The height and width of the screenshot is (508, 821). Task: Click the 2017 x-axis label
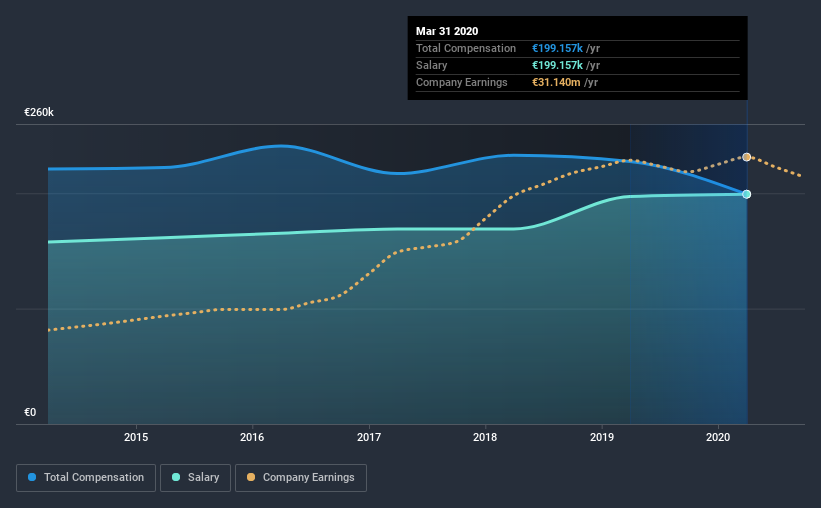point(369,437)
